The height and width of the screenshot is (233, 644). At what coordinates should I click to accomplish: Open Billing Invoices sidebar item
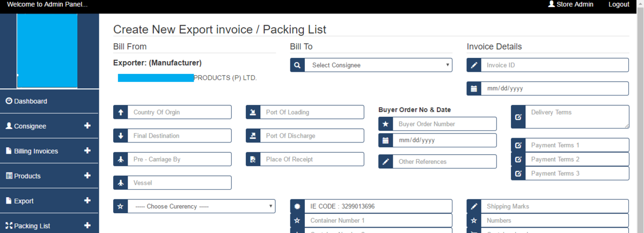click(x=49, y=151)
